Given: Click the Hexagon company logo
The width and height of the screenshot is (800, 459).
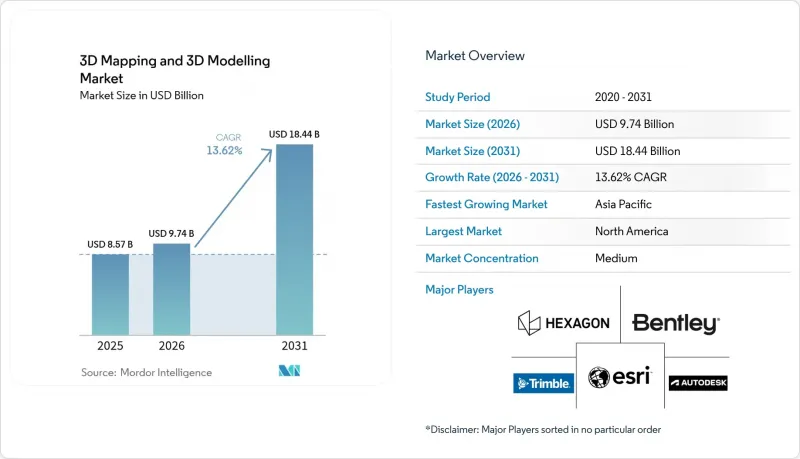Looking at the screenshot, I should pyautogui.click(x=564, y=323).
